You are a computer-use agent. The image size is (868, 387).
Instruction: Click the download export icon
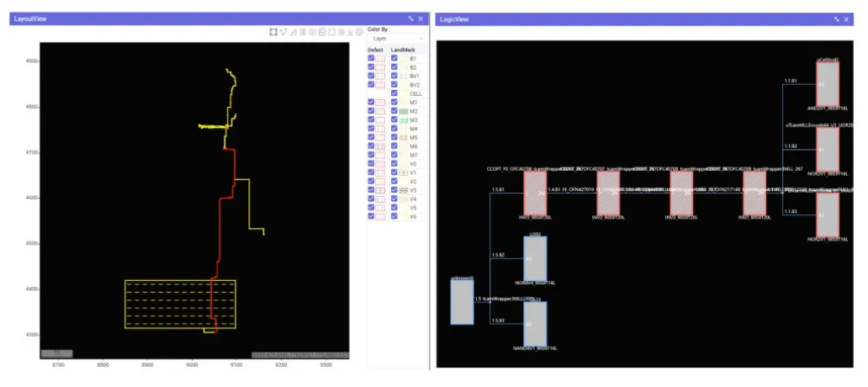[350, 32]
